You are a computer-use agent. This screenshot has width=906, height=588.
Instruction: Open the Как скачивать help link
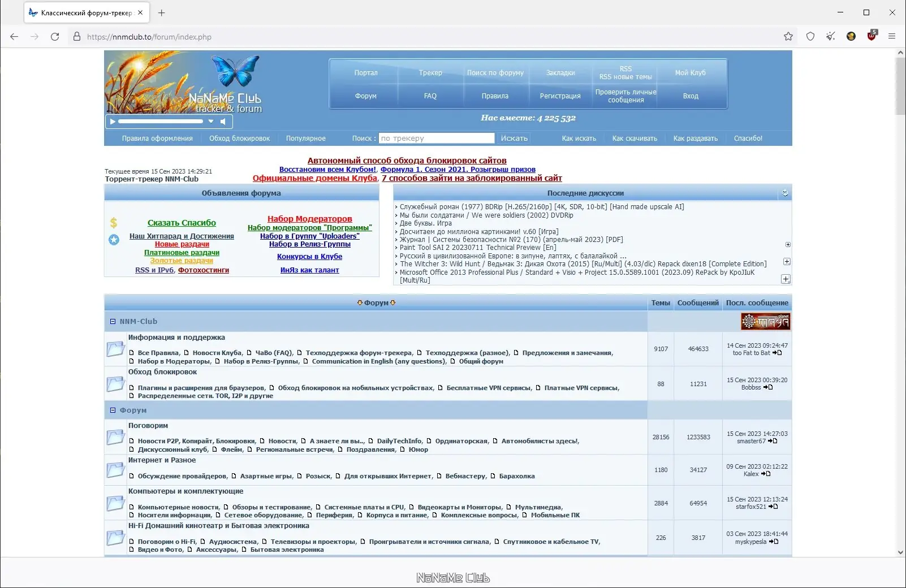point(635,139)
